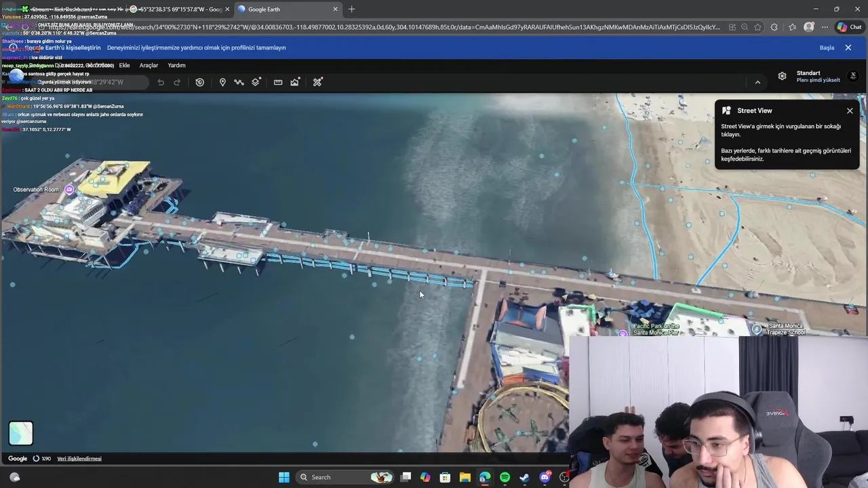This screenshot has height=488, width=868.
Task: Open a new browser tab
Action: click(351, 9)
